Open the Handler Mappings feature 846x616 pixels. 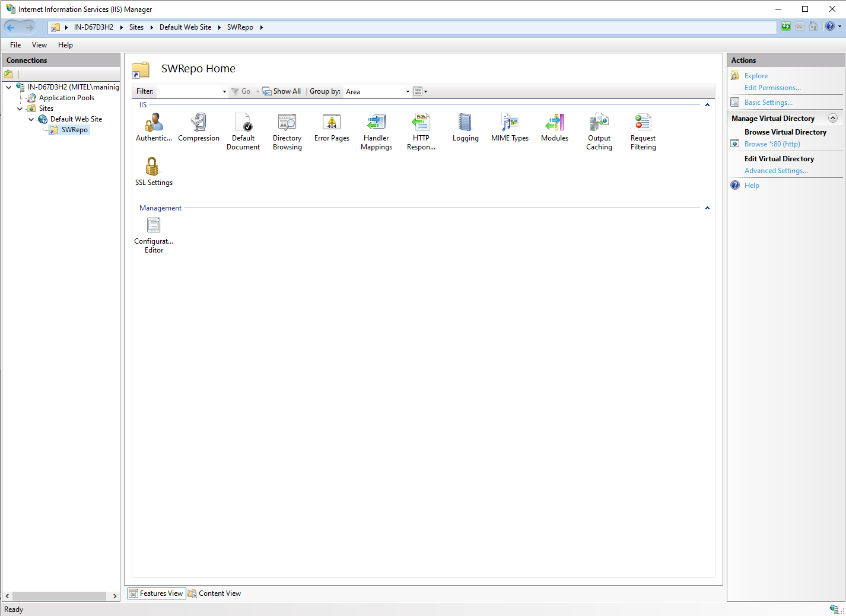point(376,132)
